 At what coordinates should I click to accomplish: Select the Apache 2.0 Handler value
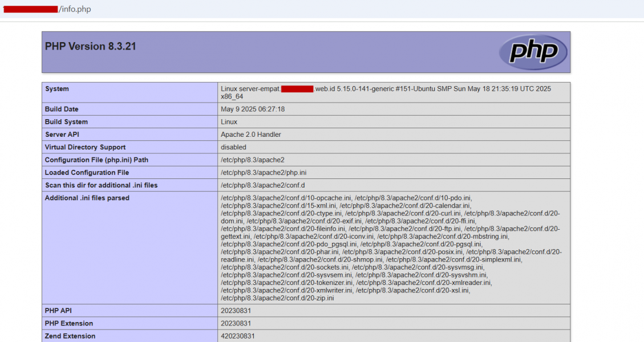coord(251,135)
